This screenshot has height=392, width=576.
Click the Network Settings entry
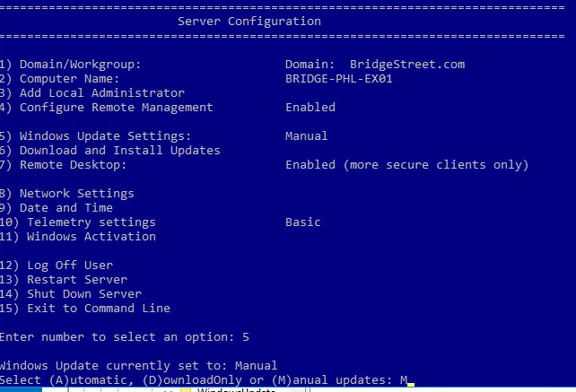coord(75,194)
